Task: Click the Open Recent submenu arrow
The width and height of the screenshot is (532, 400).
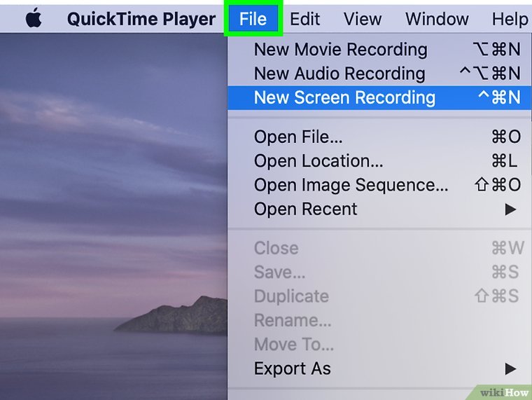Action: tap(510, 209)
